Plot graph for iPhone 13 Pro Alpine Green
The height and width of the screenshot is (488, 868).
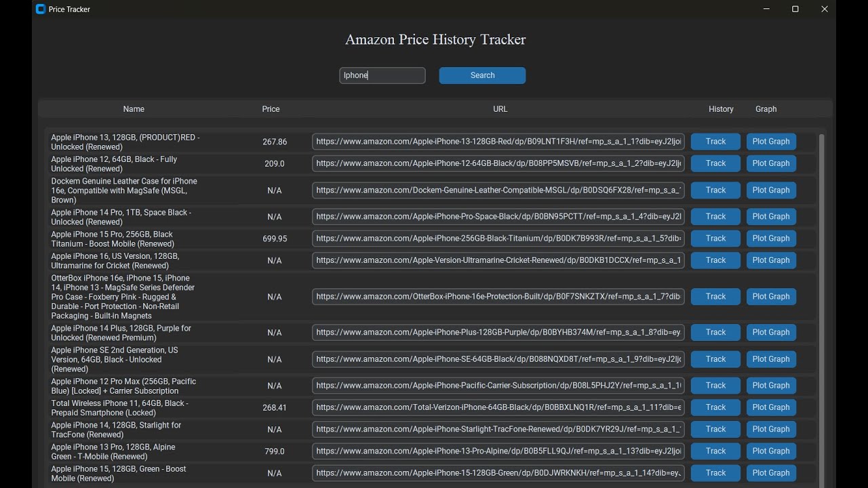point(771,451)
